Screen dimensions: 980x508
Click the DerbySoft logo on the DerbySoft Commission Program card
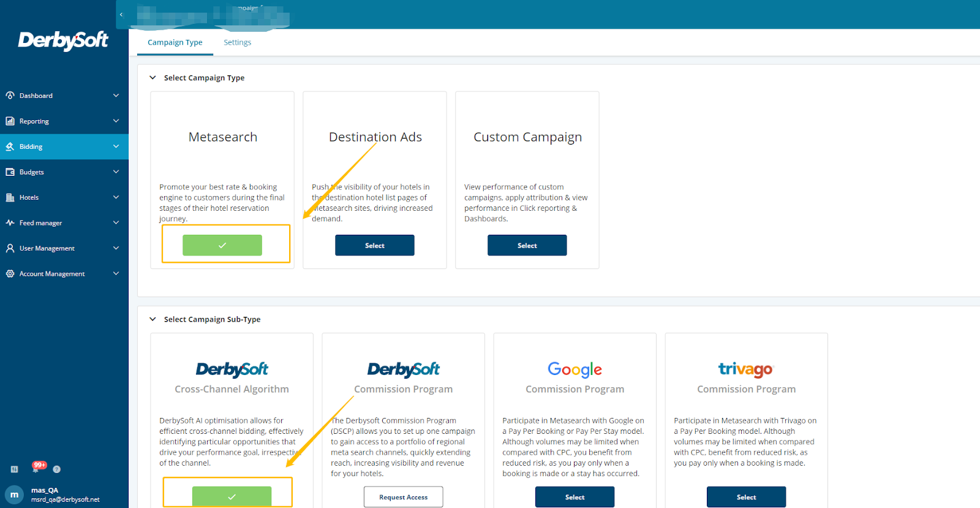403,369
